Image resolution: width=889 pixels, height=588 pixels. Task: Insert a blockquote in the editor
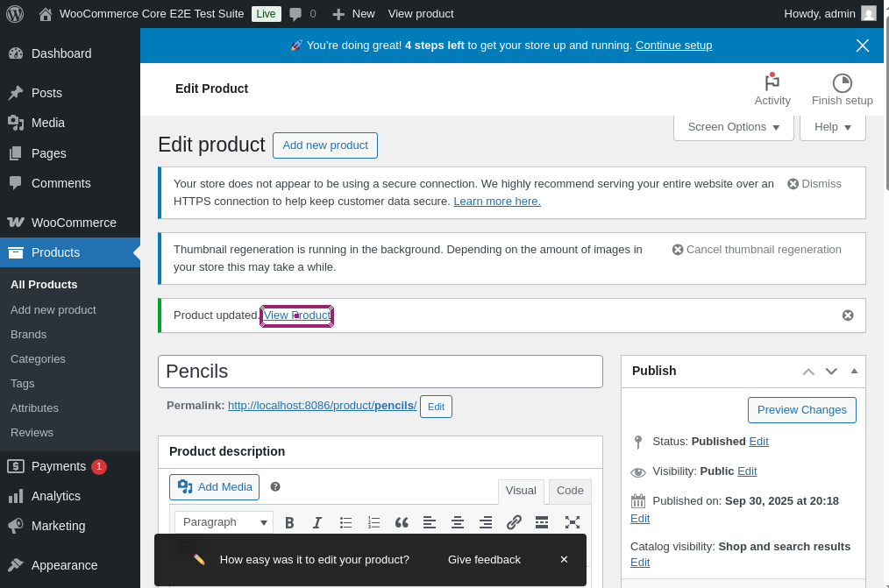coord(402,522)
